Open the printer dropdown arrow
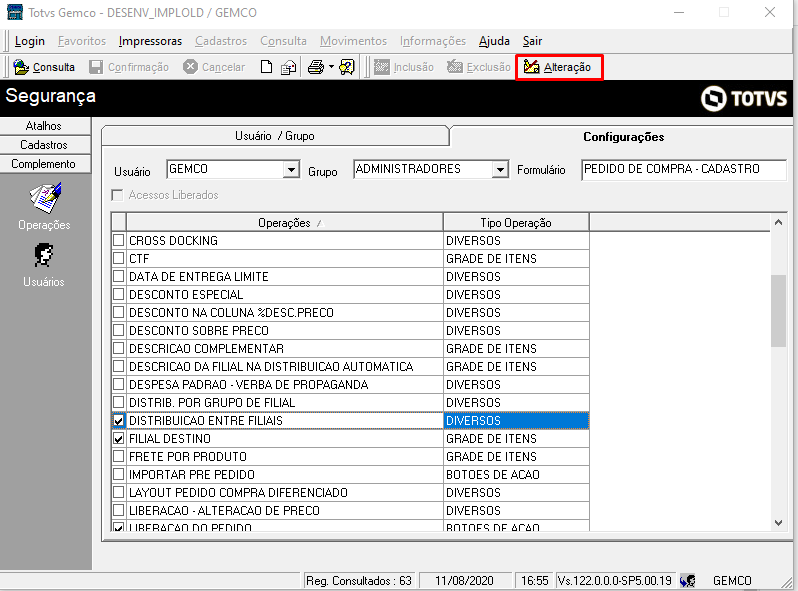This screenshot has height=591, width=798. point(331,67)
